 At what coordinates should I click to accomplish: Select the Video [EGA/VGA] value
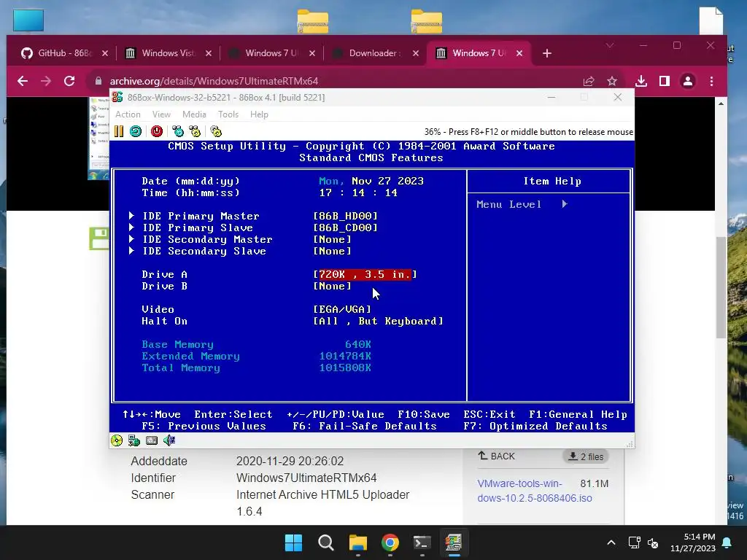342,309
